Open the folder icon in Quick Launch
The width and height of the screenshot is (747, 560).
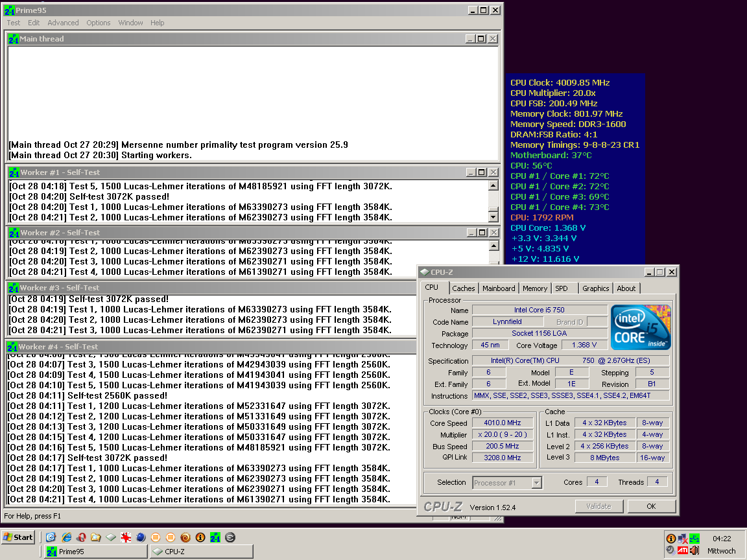point(96,537)
